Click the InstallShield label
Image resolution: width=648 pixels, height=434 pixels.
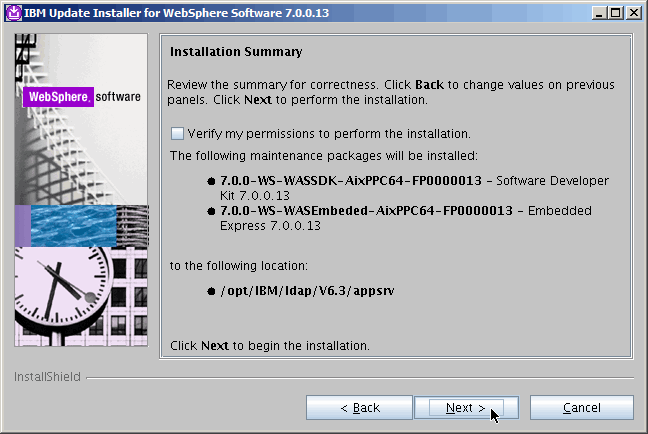[x=46, y=377]
